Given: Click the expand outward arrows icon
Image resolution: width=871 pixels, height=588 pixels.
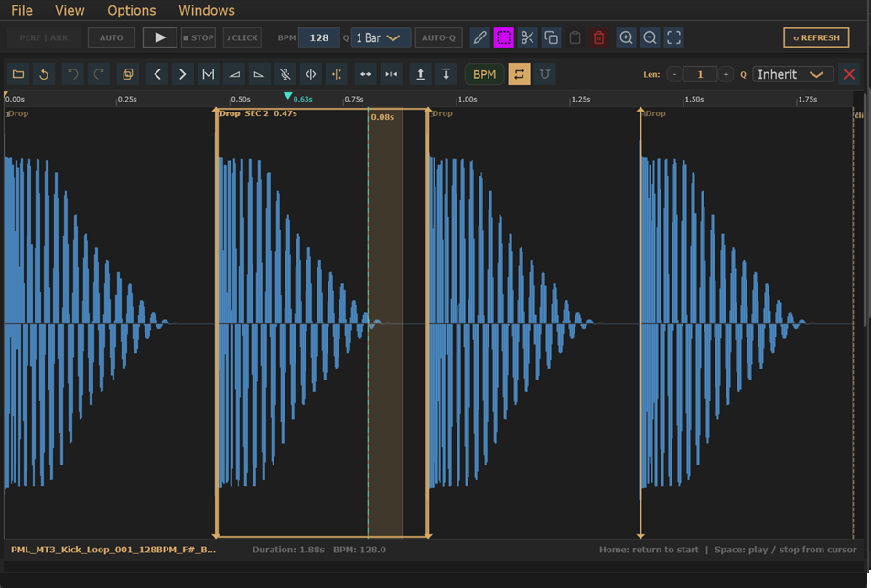Looking at the screenshot, I should 366,74.
